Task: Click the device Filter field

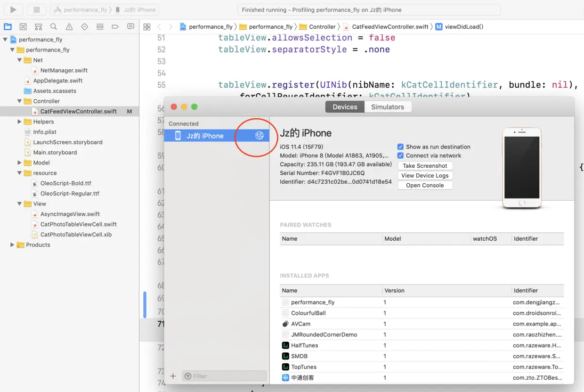Action: [224, 376]
